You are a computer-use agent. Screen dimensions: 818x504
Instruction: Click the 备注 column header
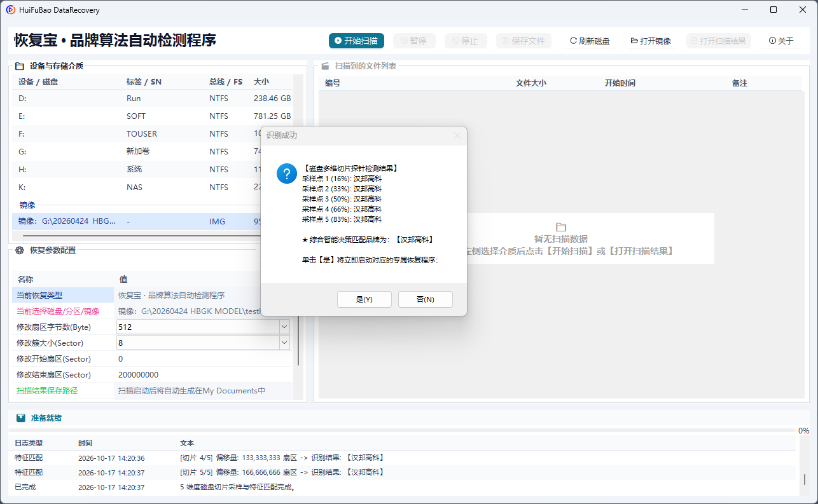coord(740,83)
